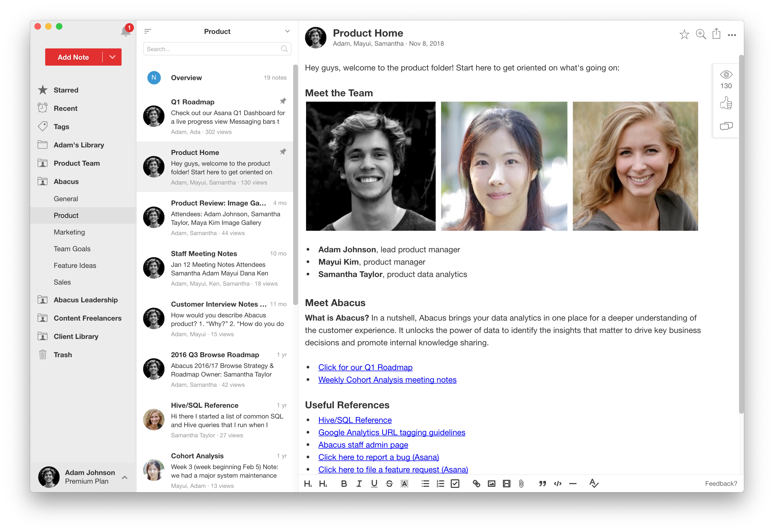The height and width of the screenshot is (532, 774).
Task: Click Samantha Taylor's team photo
Action: coord(635,166)
